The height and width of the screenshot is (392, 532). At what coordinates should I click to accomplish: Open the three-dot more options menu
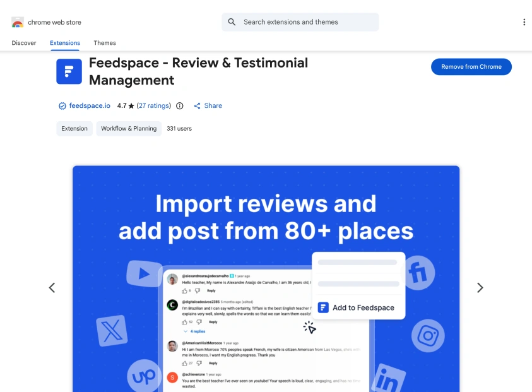[524, 22]
